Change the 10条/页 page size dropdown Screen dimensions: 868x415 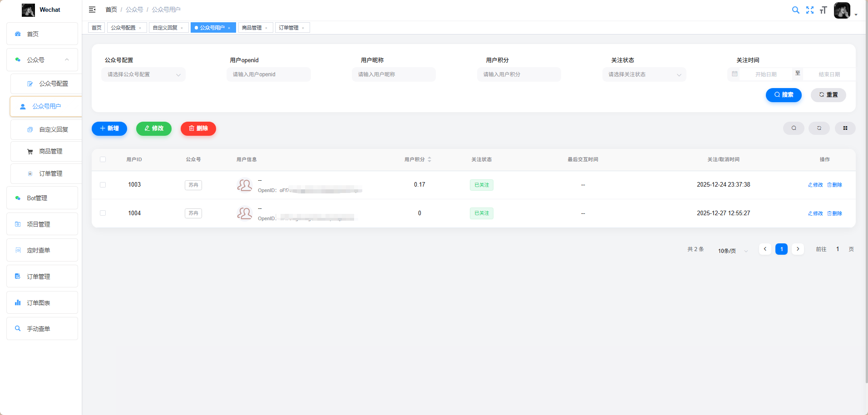click(x=732, y=251)
